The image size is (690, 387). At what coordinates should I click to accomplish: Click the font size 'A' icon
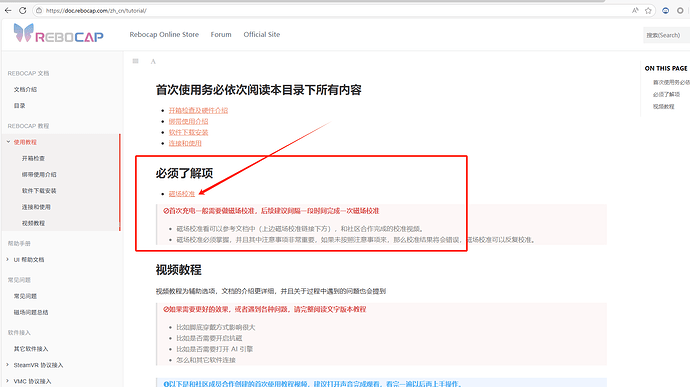[x=153, y=62]
